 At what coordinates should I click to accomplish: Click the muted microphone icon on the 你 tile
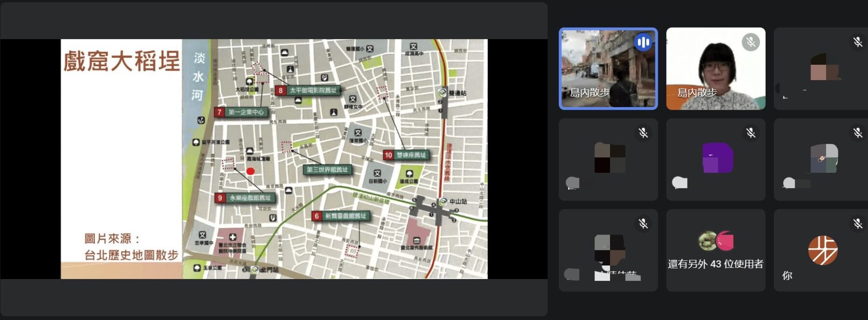coord(857,223)
